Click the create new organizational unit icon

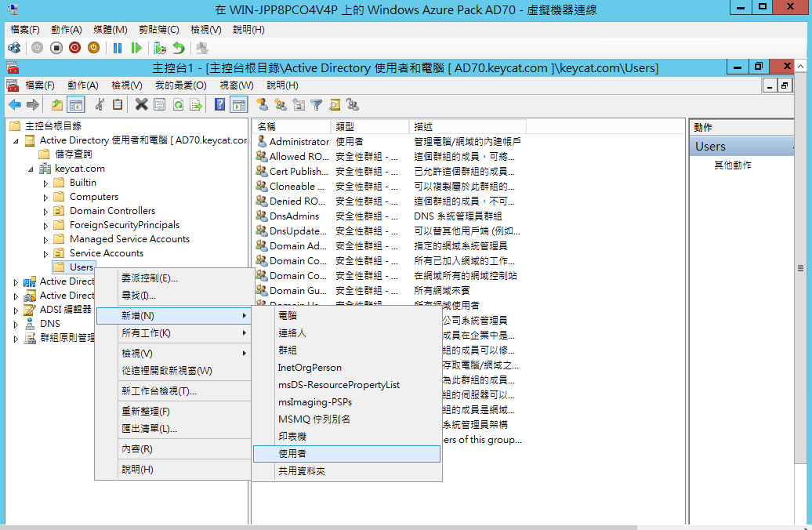(x=299, y=105)
